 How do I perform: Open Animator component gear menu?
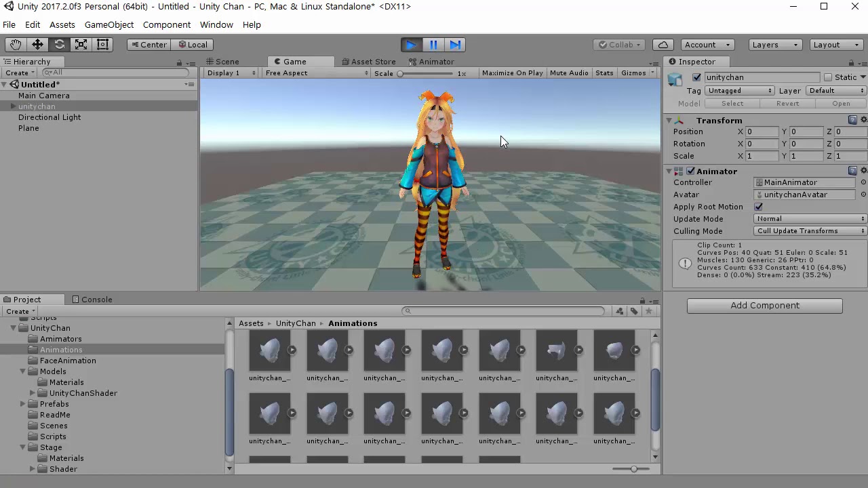click(863, 171)
